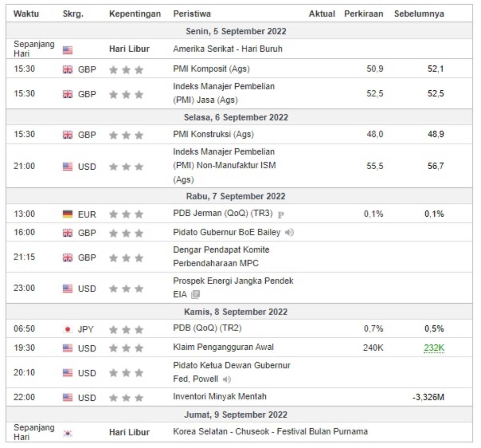481x448 pixels.
Task: Click the Perkiraan column header
Action: coord(364,14)
